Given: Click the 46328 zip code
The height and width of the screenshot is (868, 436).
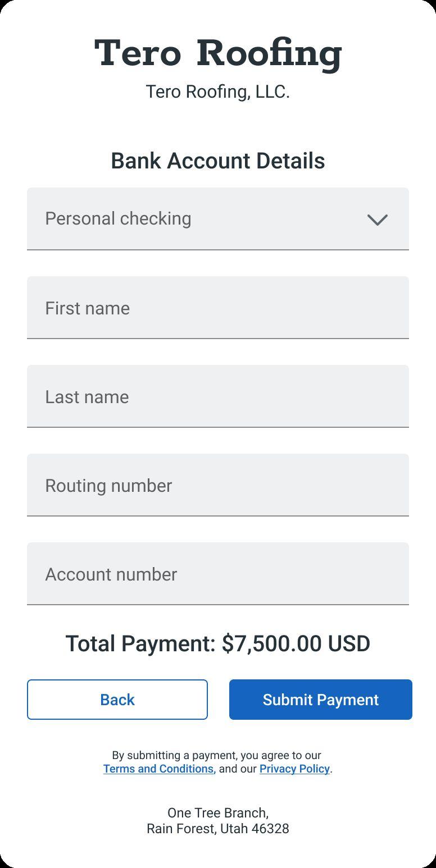Looking at the screenshot, I should click(x=271, y=829).
